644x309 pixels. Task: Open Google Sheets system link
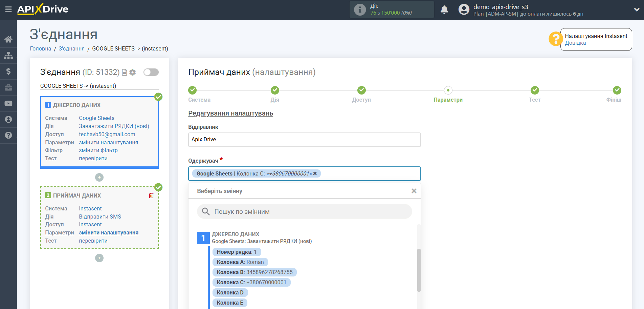tap(96, 118)
